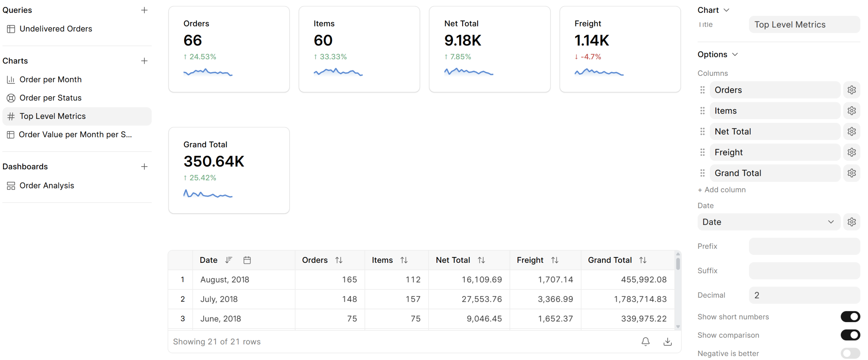Open settings gear for Grand Total column
868x360 pixels.
[x=851, y=173]
